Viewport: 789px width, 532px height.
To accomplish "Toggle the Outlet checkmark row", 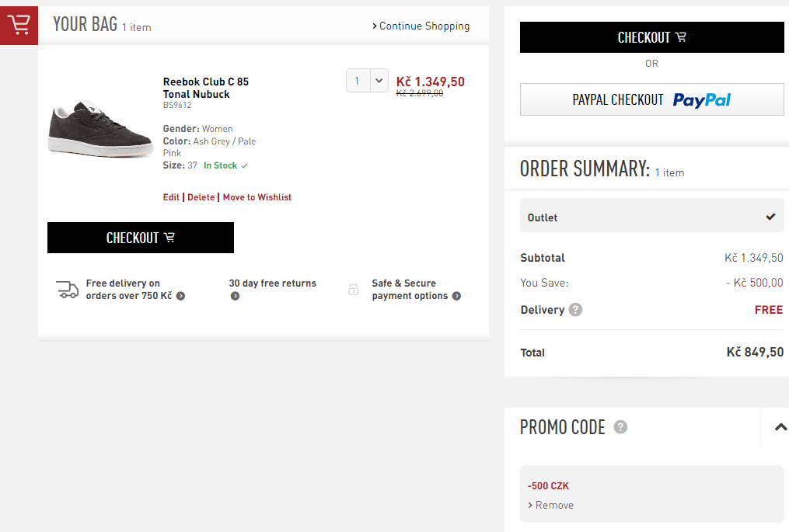I will [x=651, y=217].
